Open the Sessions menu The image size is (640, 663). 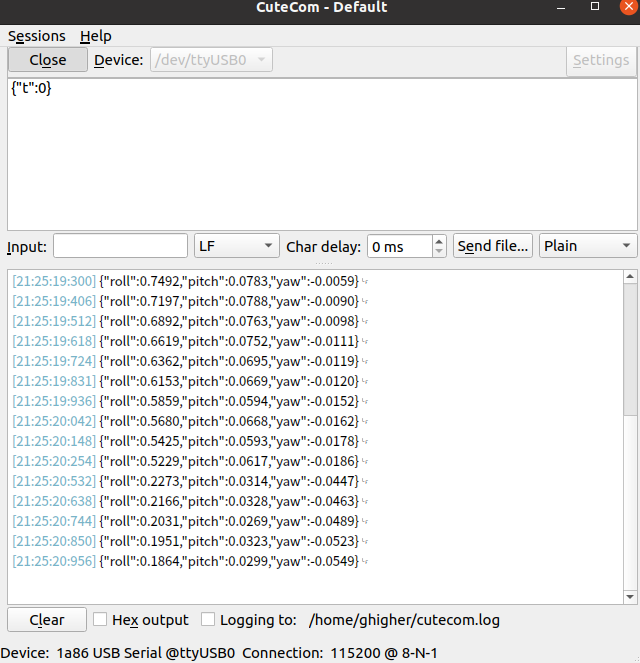point(37,36)
